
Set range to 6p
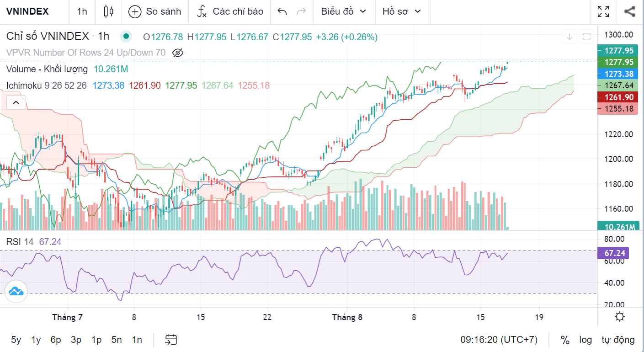click(56, 340)
